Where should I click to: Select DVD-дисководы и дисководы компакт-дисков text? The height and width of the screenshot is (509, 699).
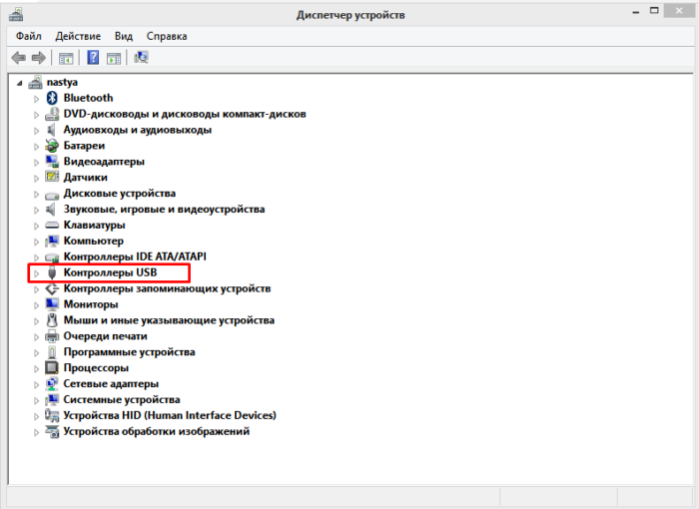[x=185, y=114]
